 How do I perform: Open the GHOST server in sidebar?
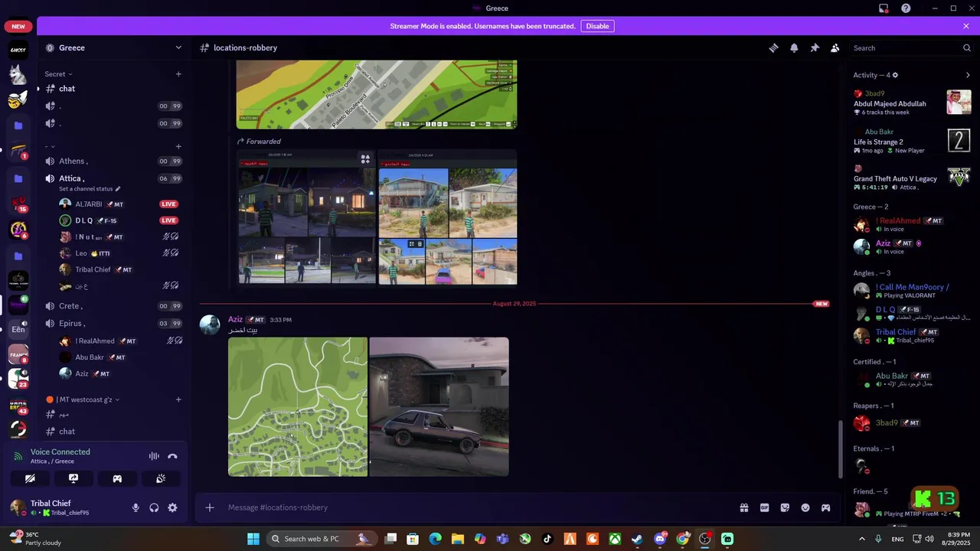click(x=18, y=51)
